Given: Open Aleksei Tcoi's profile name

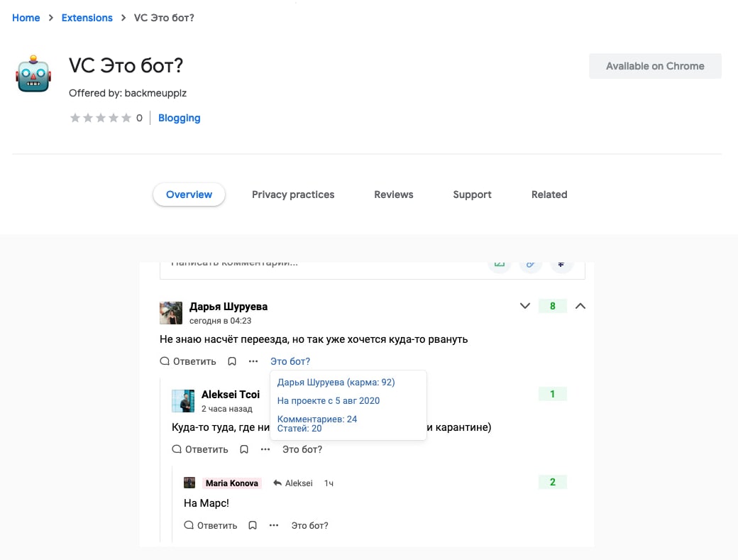Looking at the screenshot, I should 231,395.
